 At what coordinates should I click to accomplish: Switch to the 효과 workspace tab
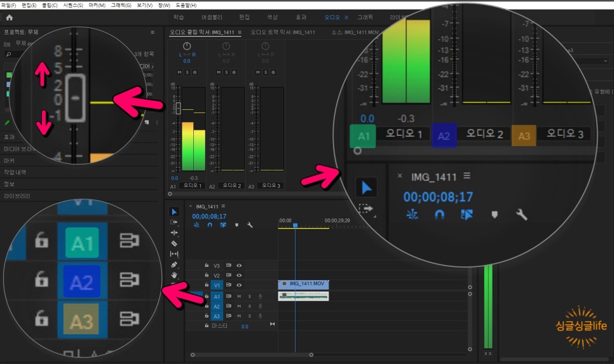coord(301,17)
